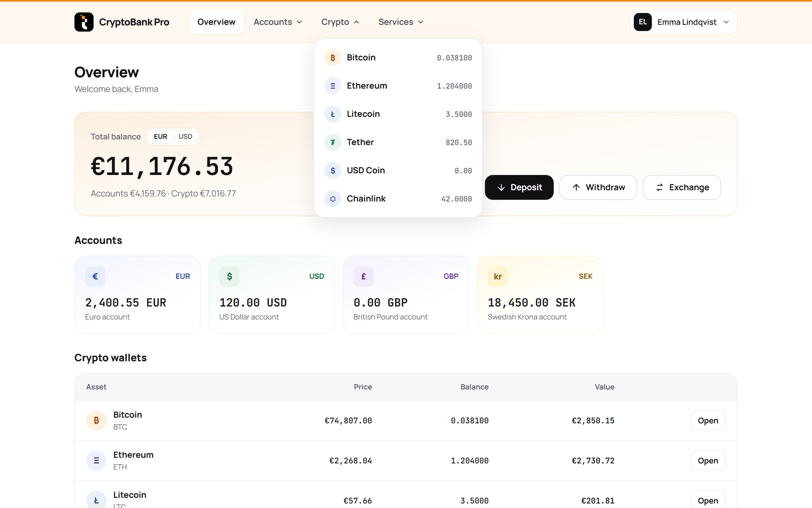Screen dimensions: 812x508
Task: Click the USD Coin icon in dropdown
Action: tap(332, 171)
